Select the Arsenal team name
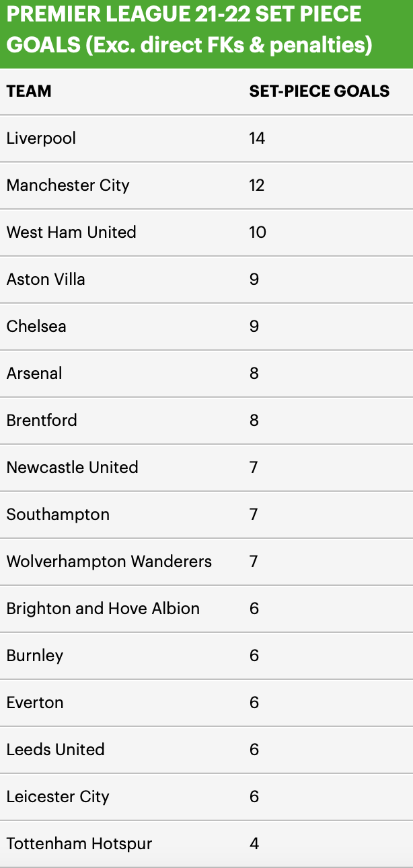This screenshot has height=868, width=413. coord(34,374)
